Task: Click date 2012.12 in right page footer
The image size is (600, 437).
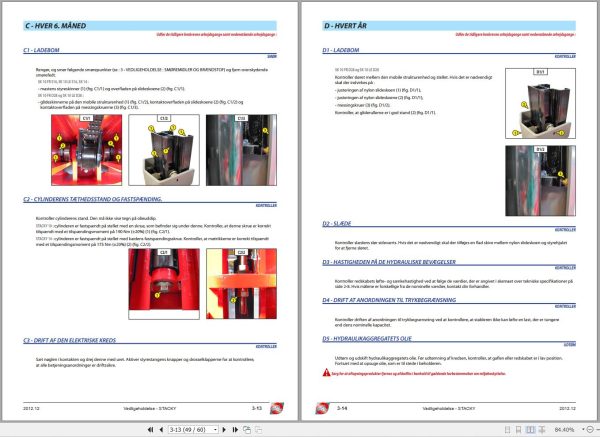Action: pos(567,408)
